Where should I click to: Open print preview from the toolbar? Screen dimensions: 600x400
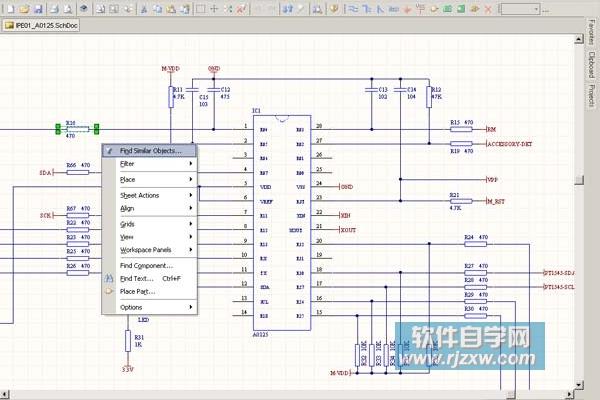pyautogui.click(x=68, y=8)
